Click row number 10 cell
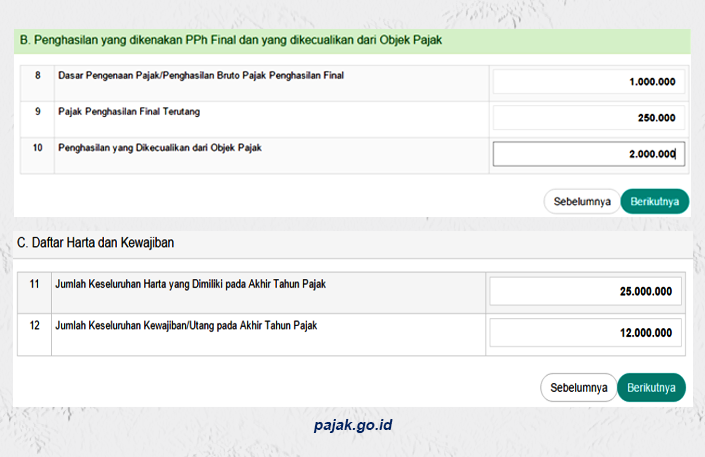The image size is (705, 457). 38,148
